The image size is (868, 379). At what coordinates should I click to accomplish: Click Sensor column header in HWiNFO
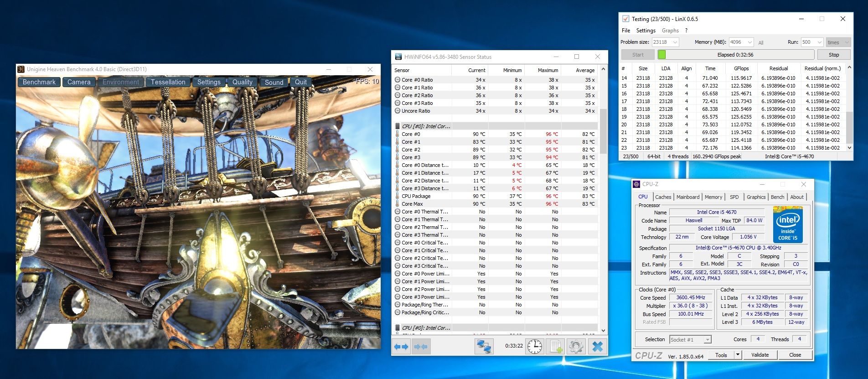pos(422,70)
